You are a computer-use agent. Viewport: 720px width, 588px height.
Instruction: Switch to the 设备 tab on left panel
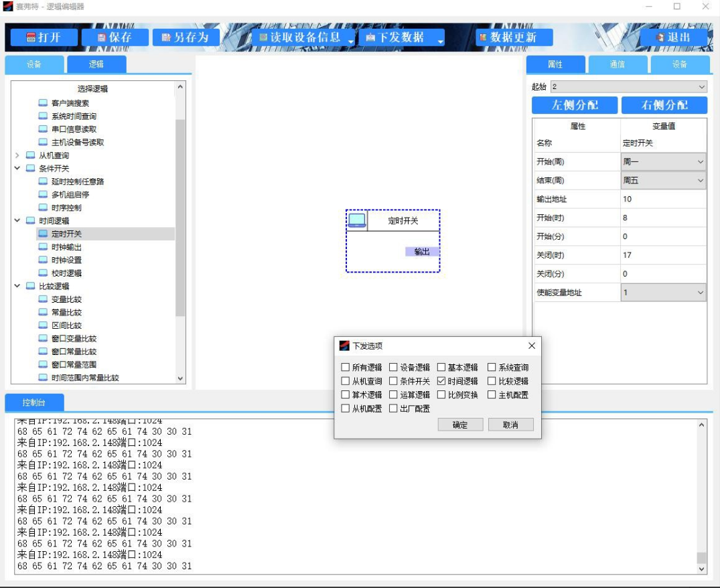(x=34, y=64)
